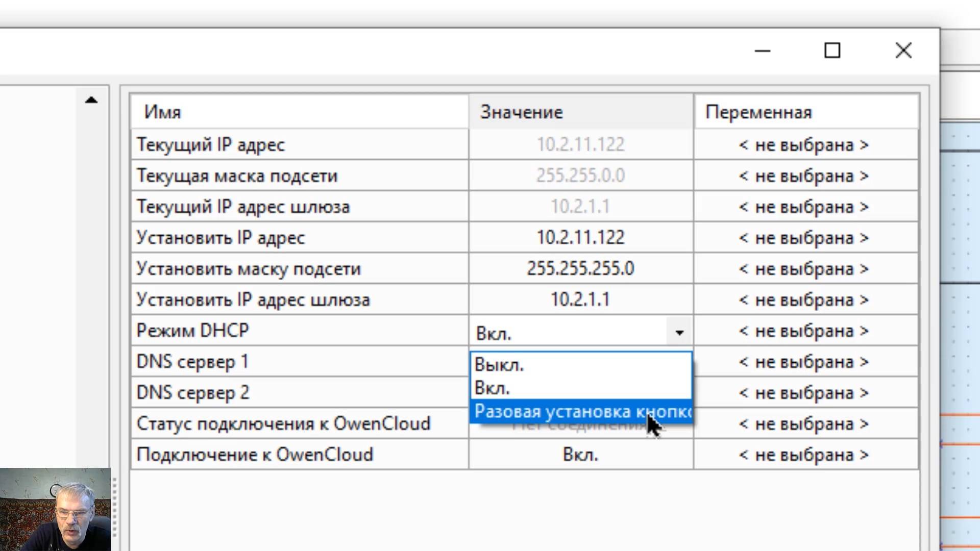Edit the Установить маску подсети value
Screen dimensions: 980x551
click(580, 269)
